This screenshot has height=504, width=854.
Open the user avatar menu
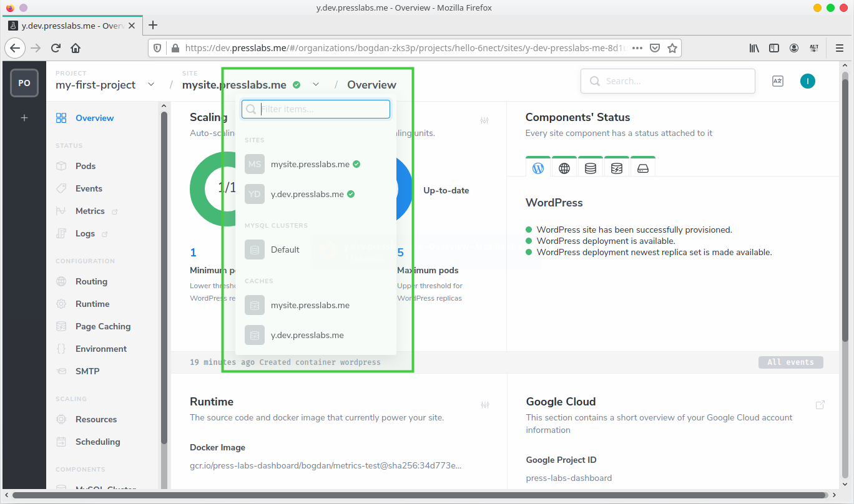pos(808,80)
